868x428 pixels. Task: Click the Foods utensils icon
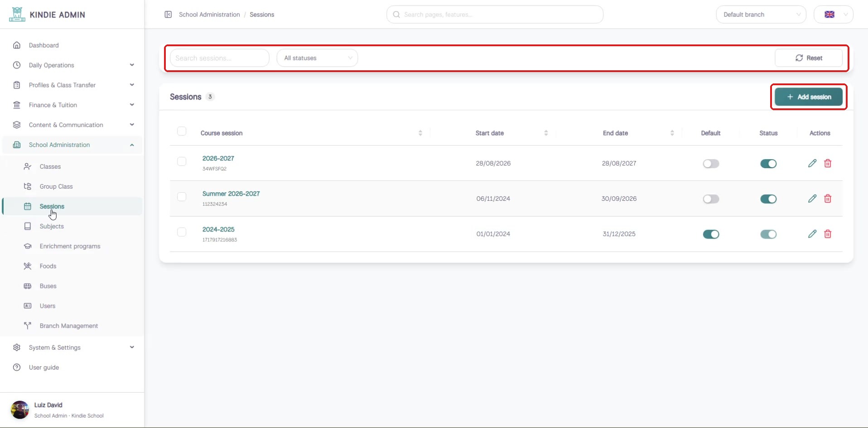(28, 266)
